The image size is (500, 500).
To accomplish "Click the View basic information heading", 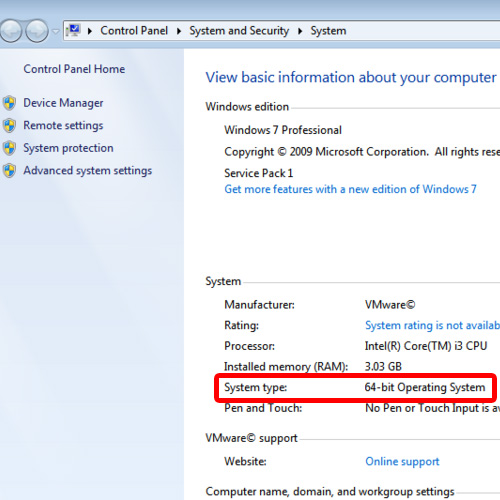I will [x=351, y=78].
